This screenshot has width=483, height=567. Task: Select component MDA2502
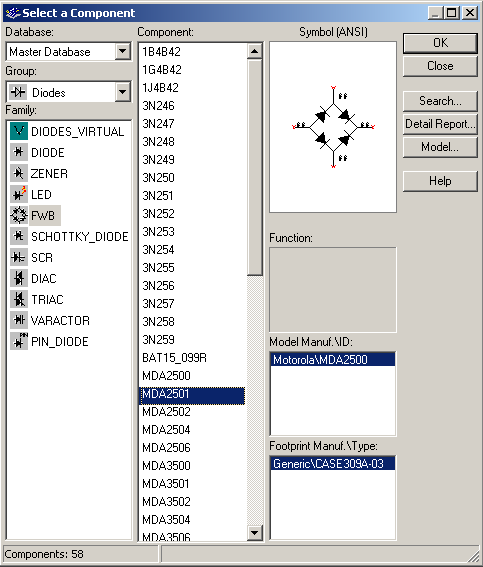[x=166, y=412]
